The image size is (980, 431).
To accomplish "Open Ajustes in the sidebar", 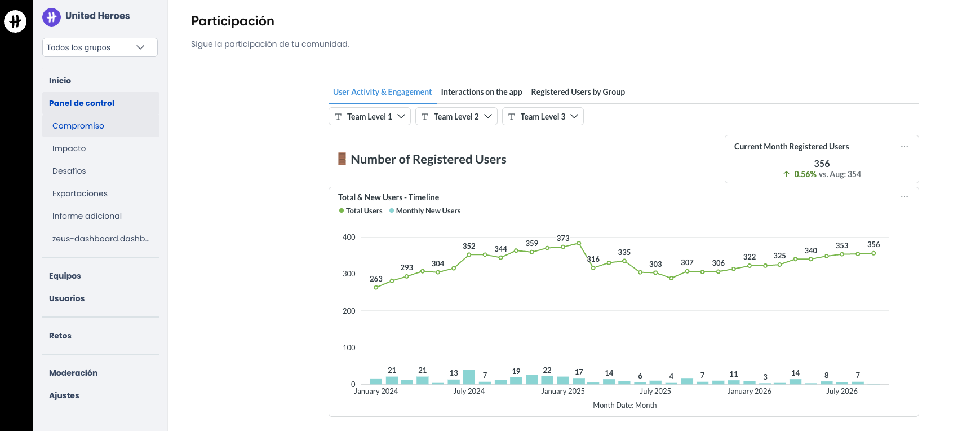I will tap(64, 395).
